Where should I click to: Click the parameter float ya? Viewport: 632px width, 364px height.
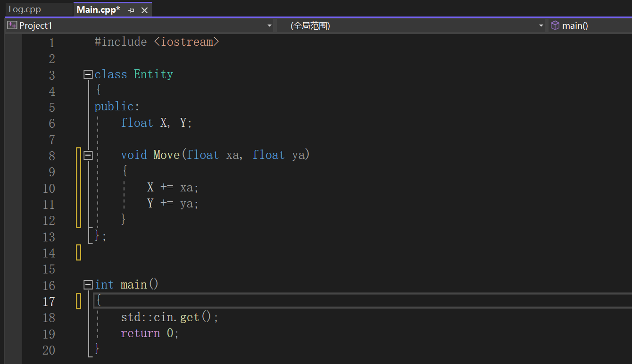278,155
